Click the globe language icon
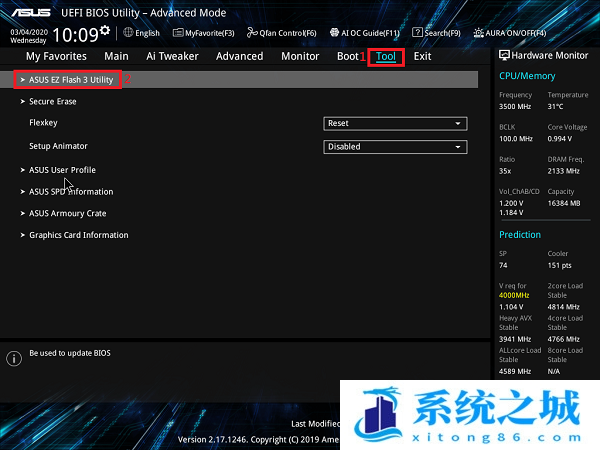Screen dimensions: 600x450 point(128,33)
